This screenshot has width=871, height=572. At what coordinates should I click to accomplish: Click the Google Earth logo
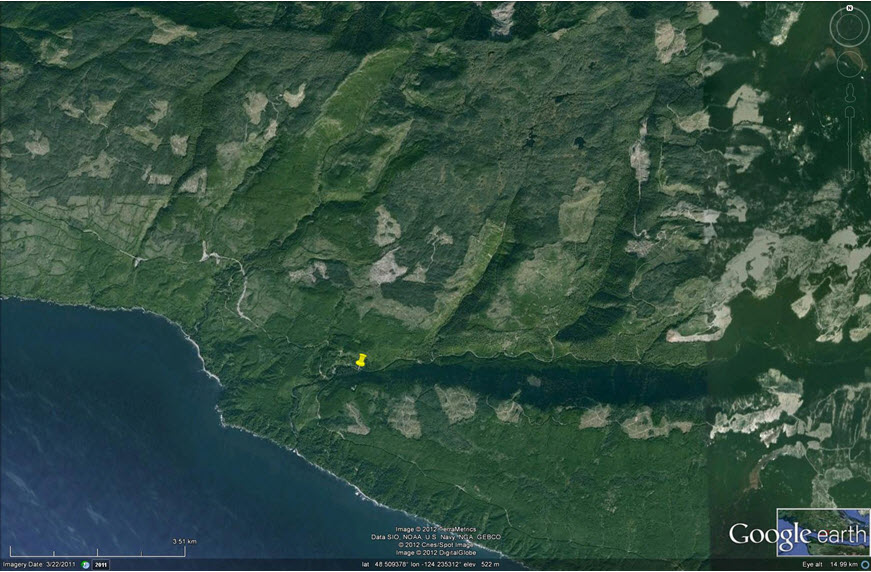pos(797,534)
